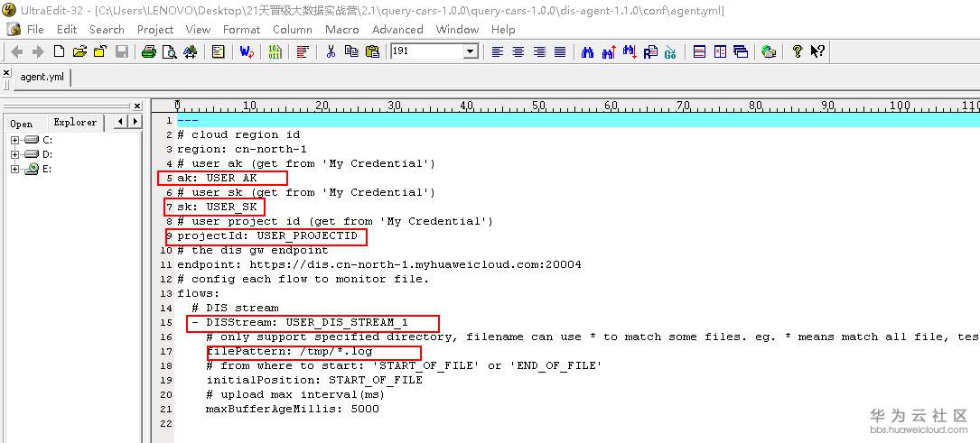
Task: Cut selection with the scissors icon
Action: (331, 51)
